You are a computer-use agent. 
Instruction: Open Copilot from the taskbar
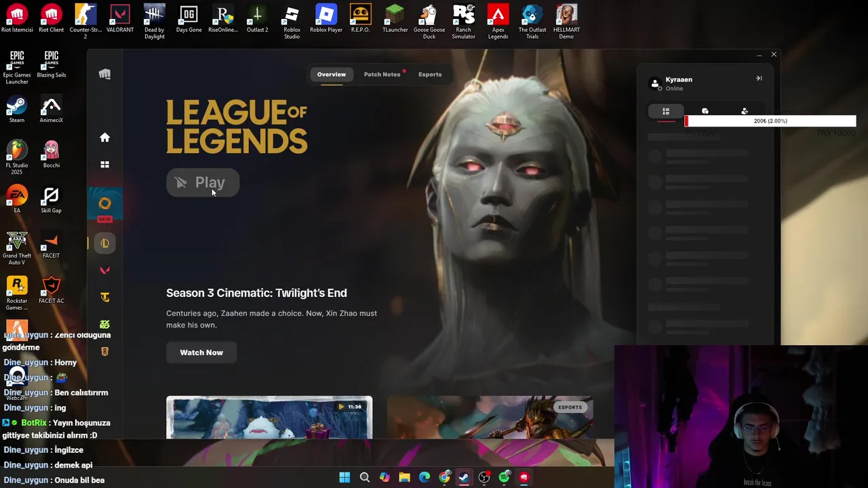click(x=384, y=477)
